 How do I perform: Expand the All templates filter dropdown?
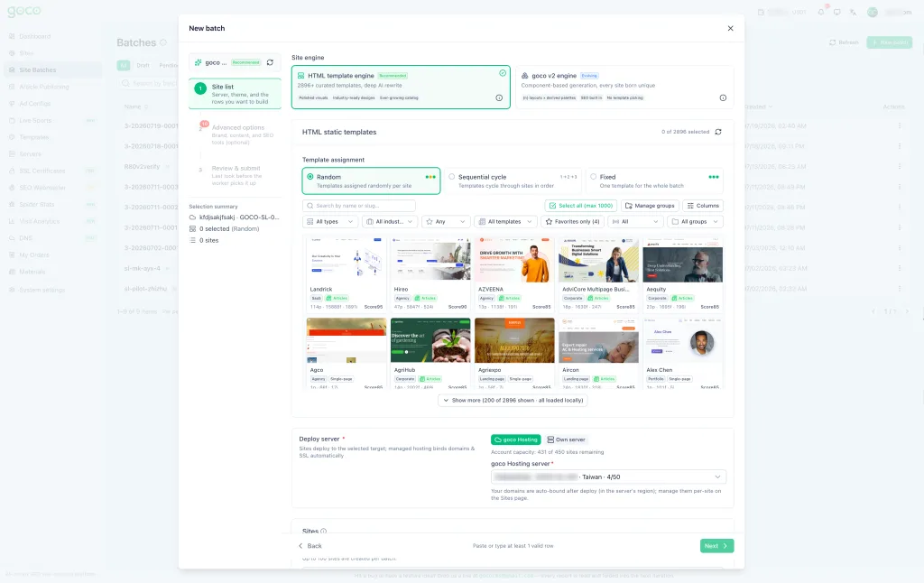[505, 222]
